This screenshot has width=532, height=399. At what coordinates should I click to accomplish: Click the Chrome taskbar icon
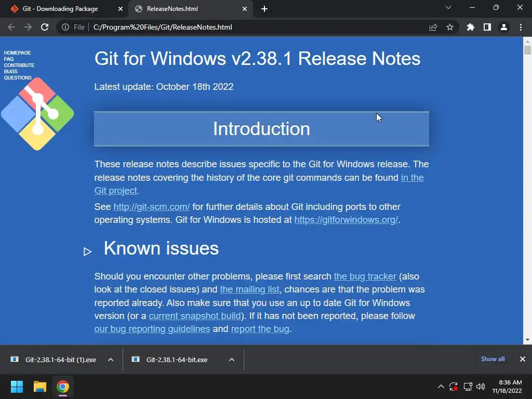(x=63, y=387)
